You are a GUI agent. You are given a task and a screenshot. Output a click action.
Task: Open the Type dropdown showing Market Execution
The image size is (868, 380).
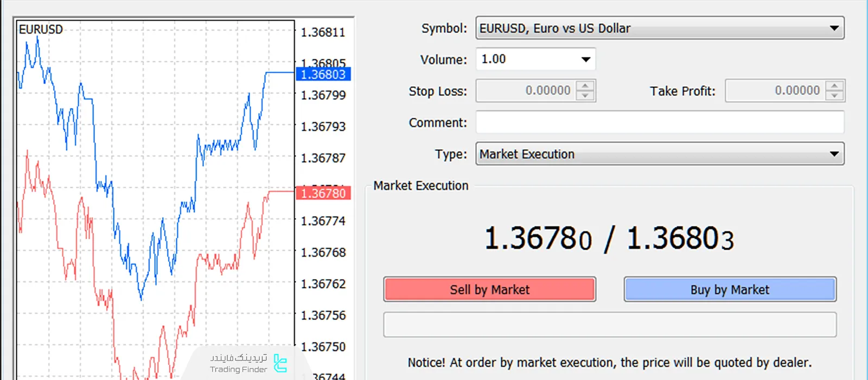click(834, 154)
